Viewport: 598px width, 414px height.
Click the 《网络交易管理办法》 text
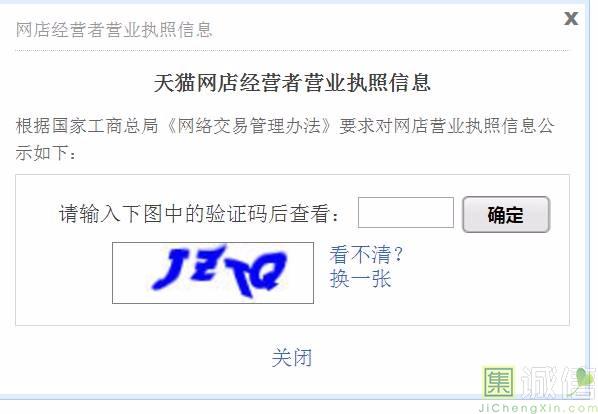click(250, 126)
